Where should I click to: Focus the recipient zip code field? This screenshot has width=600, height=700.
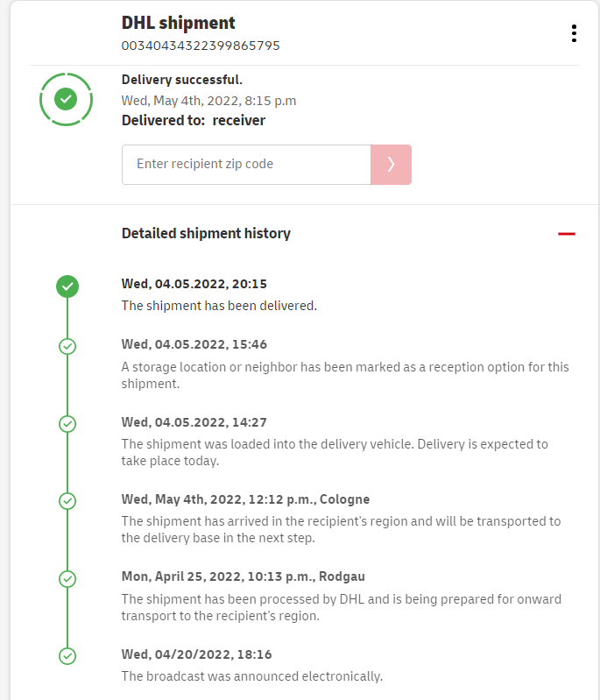246,165
